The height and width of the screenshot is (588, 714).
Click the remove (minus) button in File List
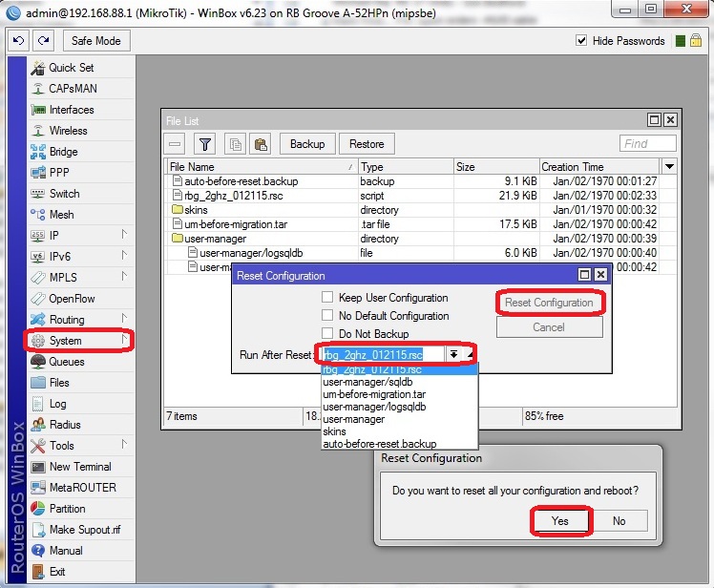click(x=175, y=144)
